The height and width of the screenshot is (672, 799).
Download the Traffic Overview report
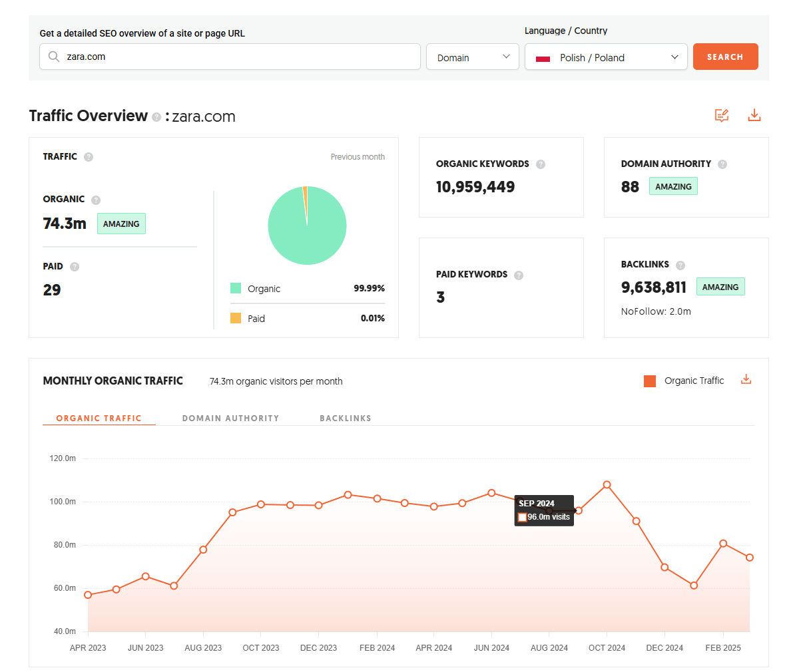click(754, 115)
